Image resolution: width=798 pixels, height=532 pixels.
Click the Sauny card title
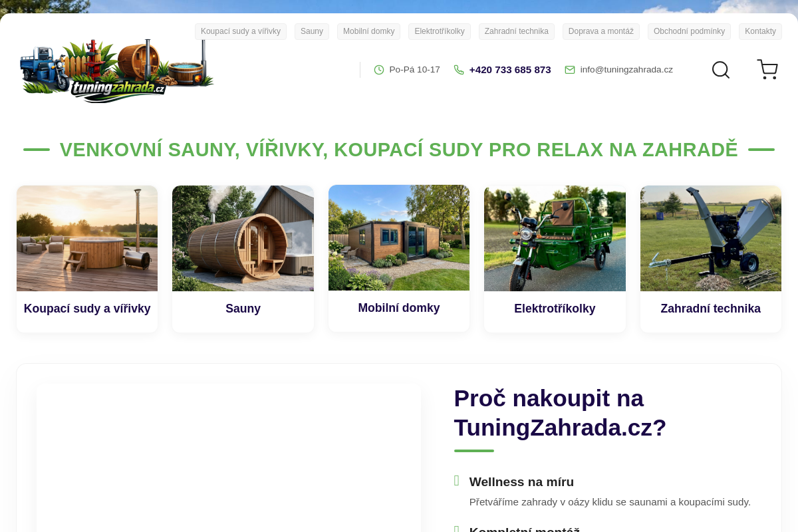243,309
